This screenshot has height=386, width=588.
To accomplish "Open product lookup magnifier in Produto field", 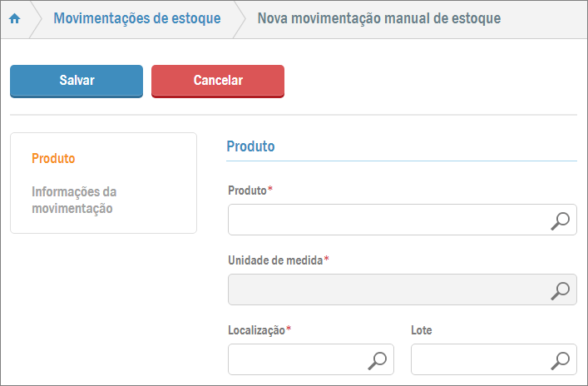I will click(x=561, y=220).
